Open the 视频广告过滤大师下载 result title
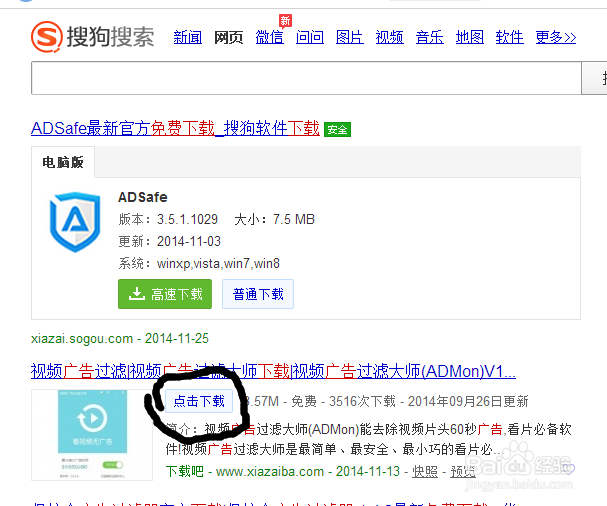Viewport: 607px width, 506px height. (273, 371)
